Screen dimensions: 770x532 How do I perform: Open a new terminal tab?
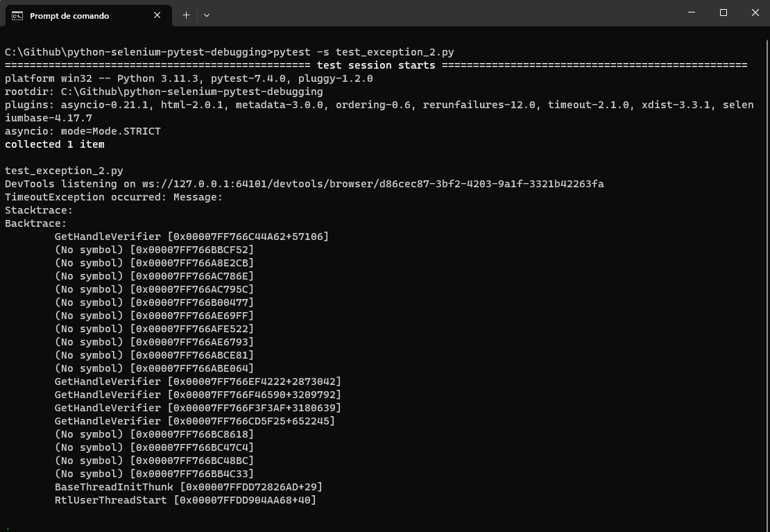click(x=186, y=15)
